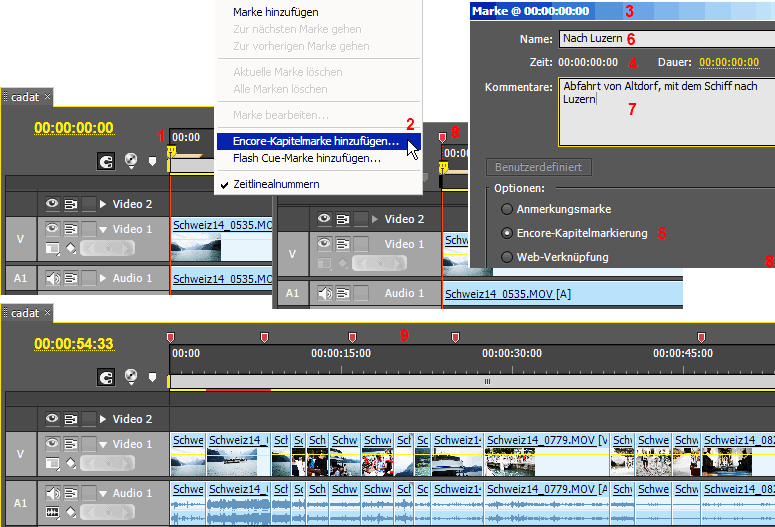The width and height of the screenshot is (775, 527).
Task: Toggle Zeitlinealnummern in context menu
Action: coord(319,184)
